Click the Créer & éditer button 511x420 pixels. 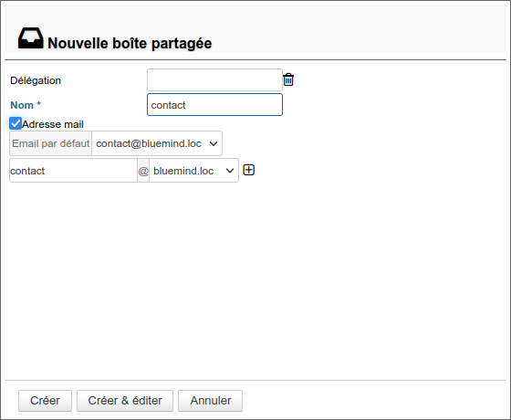[125, 401]
